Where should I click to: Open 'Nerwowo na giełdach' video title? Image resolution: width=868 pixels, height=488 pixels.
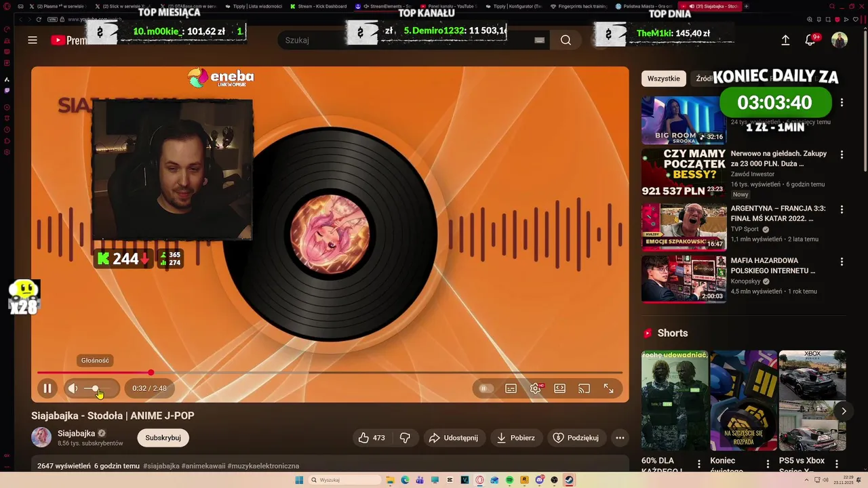pyautogui.click(x=778, y=159)
